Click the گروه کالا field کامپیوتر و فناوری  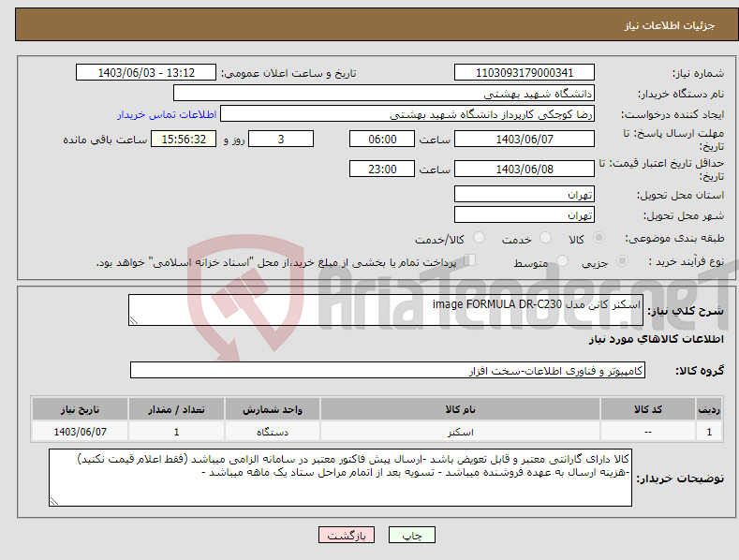click(388, 371)
